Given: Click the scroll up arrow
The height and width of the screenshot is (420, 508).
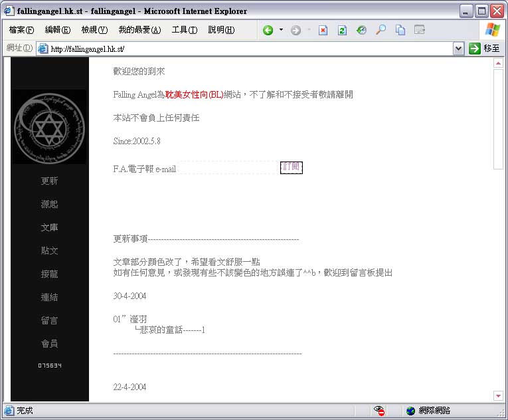Looking at the screenshot, I should click(498, 63).
